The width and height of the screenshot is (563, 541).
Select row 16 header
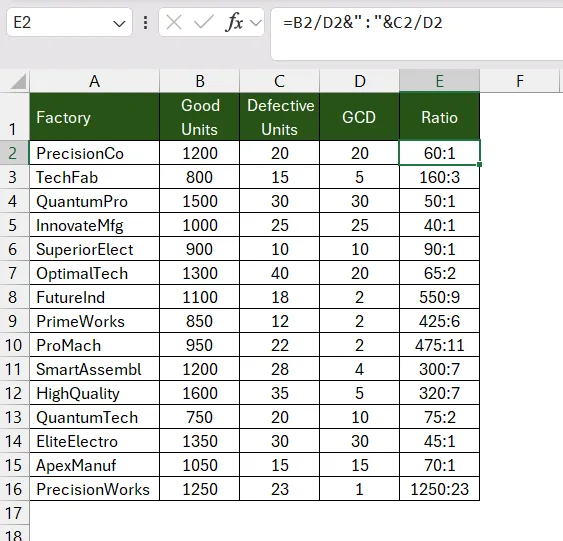coord(13,489)
